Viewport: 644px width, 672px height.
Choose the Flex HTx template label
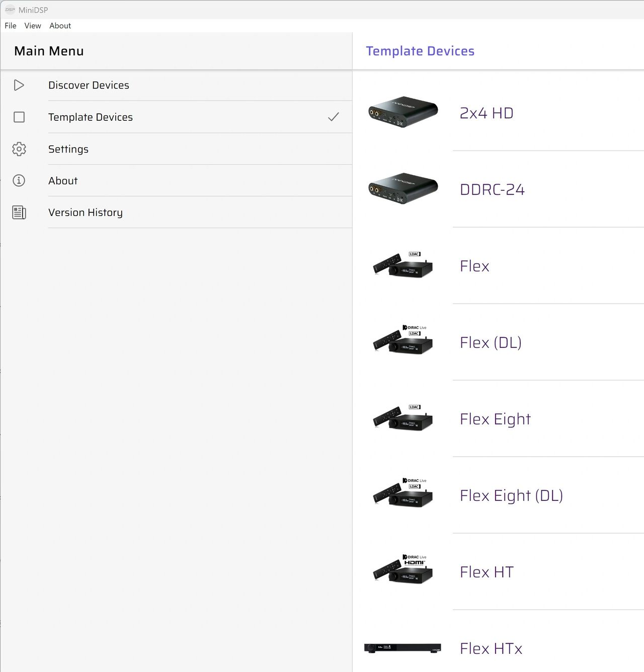(x=491, y=648)
